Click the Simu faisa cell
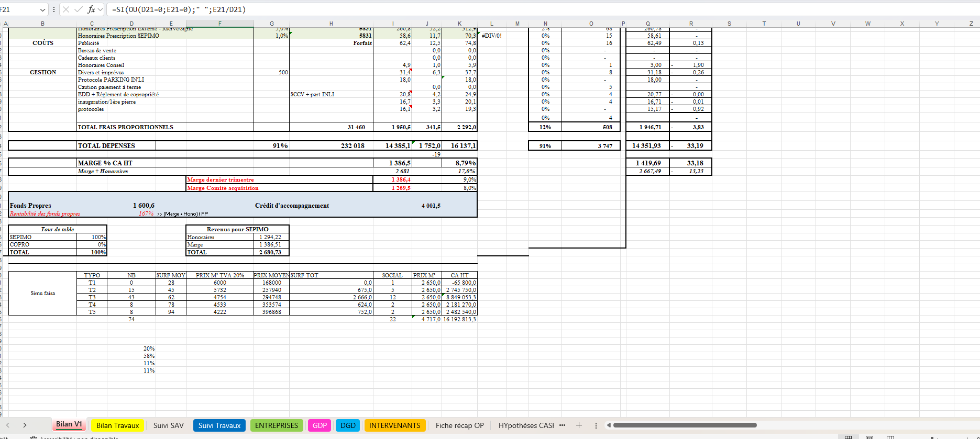Image resolution: width=980 pixels, height=439 pixels. coord(43,293)
